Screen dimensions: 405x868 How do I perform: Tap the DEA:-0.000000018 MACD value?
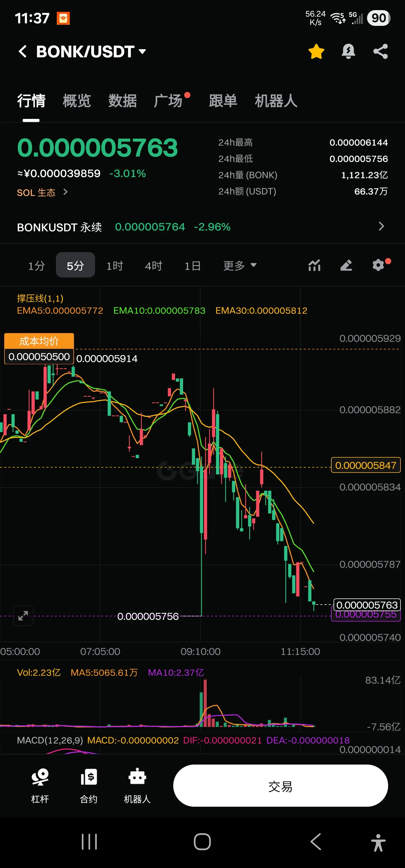pyautogui.click(x=308, y=740)
